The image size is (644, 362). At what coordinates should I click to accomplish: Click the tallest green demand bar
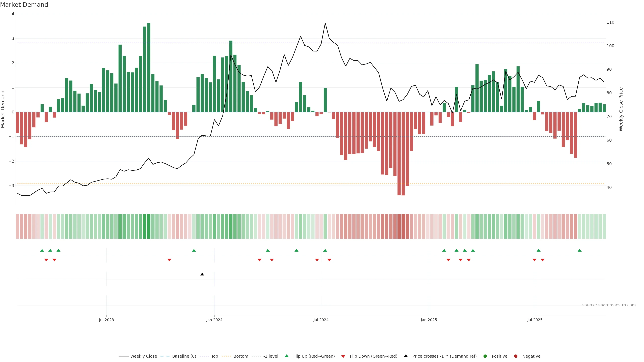[149, 67]
